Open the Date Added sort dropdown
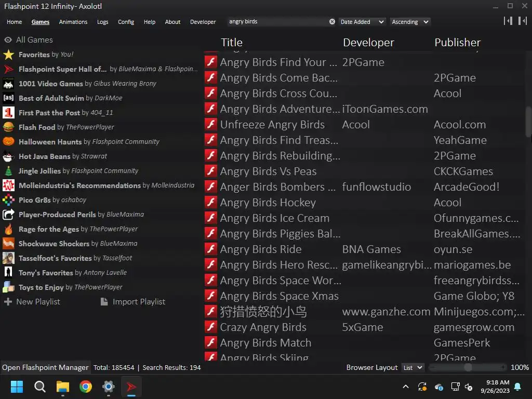 tap(362, 22)
